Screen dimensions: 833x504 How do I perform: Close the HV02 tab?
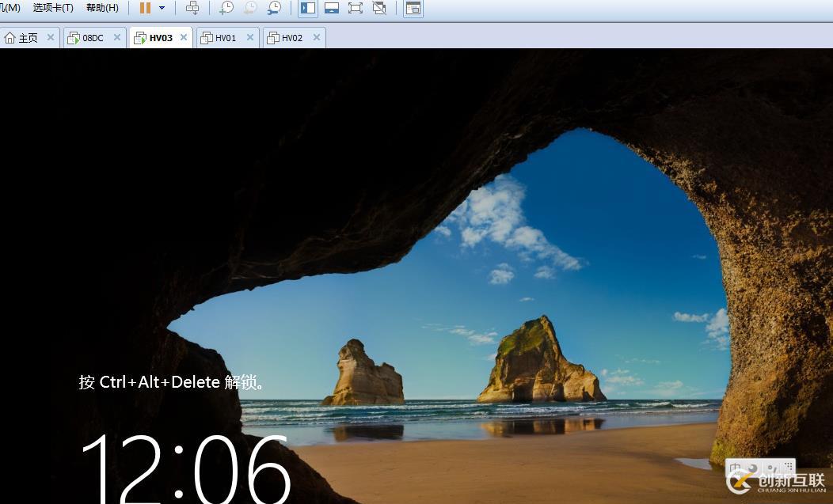[317, 37]
